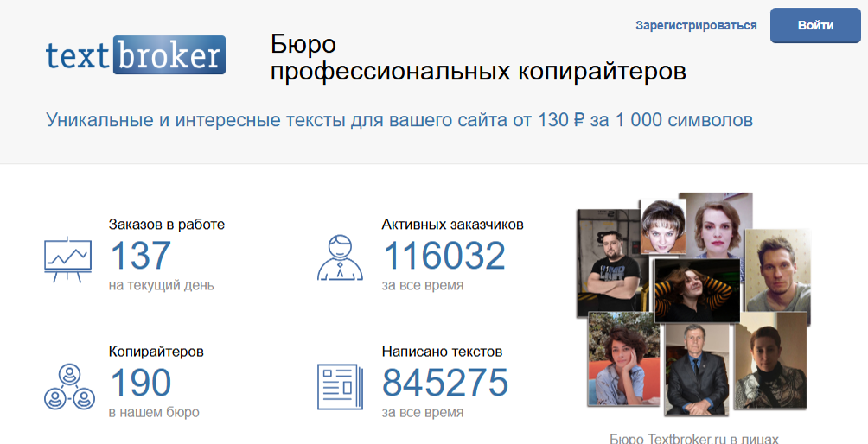This screenshot has width=868, height=444.
Task: Click the Активных заказчиков label
Action: tap(452, 225)
